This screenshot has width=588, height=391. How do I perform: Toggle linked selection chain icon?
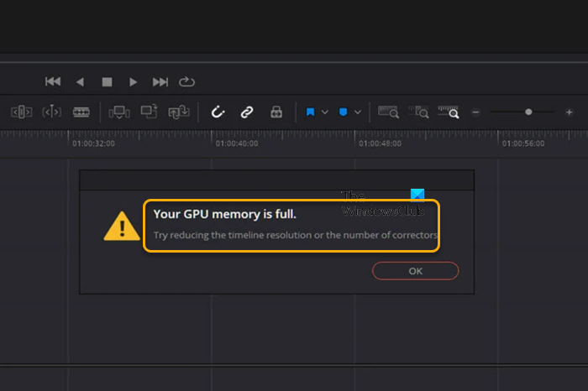coord(247,112)
